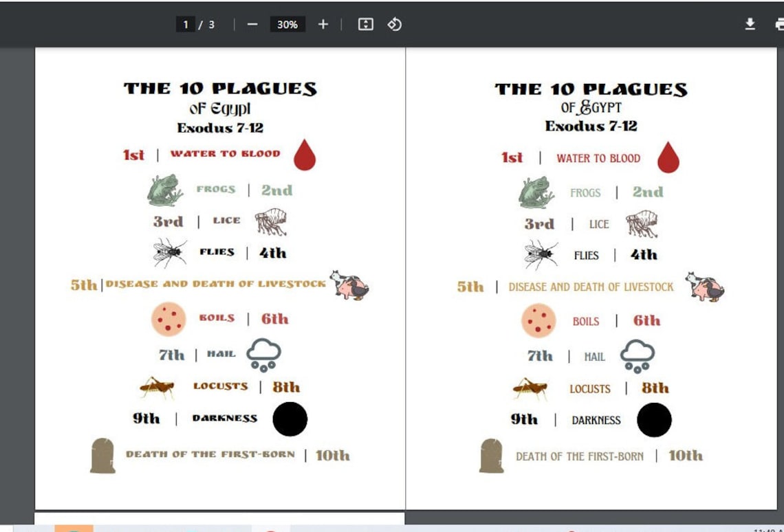Click the frog illustration for the 2nd plague
Viewport: 784px width, 532px height.
click(164, 188)
